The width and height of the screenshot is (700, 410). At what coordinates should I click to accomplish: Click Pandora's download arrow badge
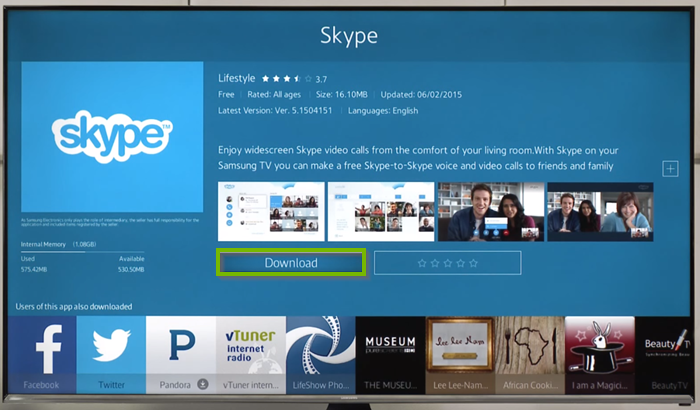203,384
